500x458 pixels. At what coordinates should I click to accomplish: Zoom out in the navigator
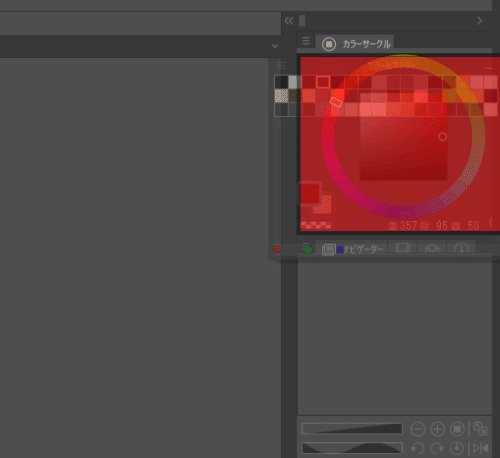(x=418, y=429)
